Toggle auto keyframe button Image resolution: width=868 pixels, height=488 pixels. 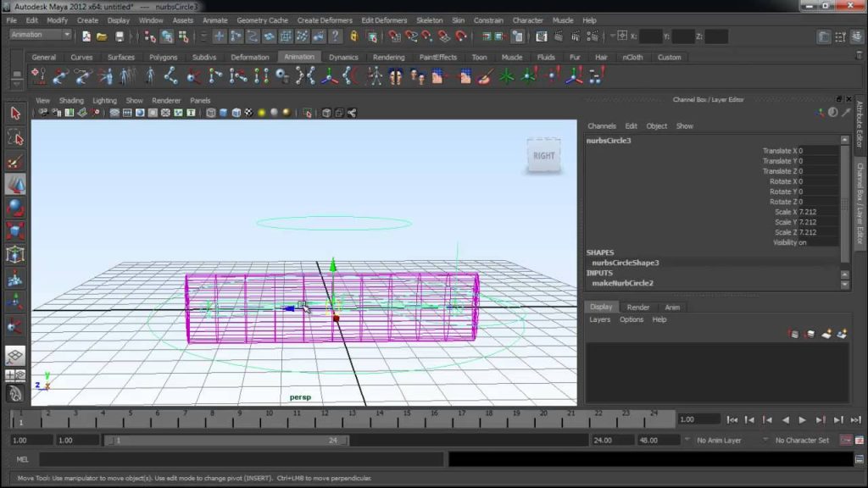pyautogui.click(x=845, y=441)
